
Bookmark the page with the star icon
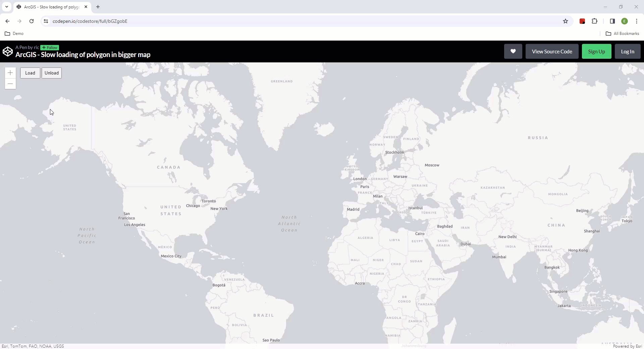tap(566, 21)
